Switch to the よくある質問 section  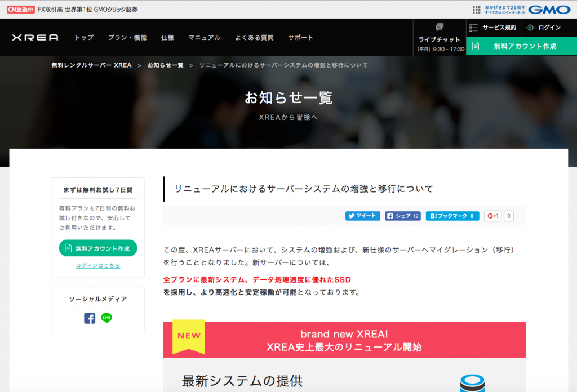(x=256, y=37)
